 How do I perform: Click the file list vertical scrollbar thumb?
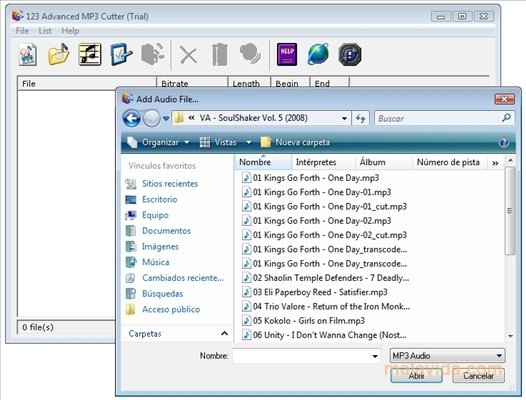510,211
